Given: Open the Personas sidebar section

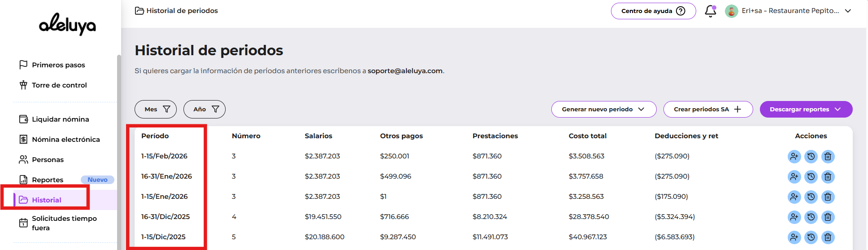Looking at the screenshot, I should tap(48, 160).
